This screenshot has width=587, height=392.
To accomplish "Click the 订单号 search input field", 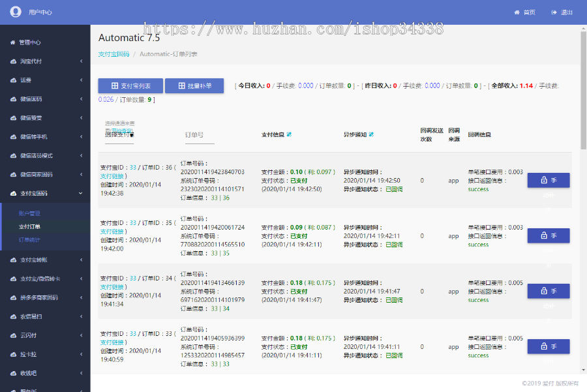I will click(x=213, y=135).
